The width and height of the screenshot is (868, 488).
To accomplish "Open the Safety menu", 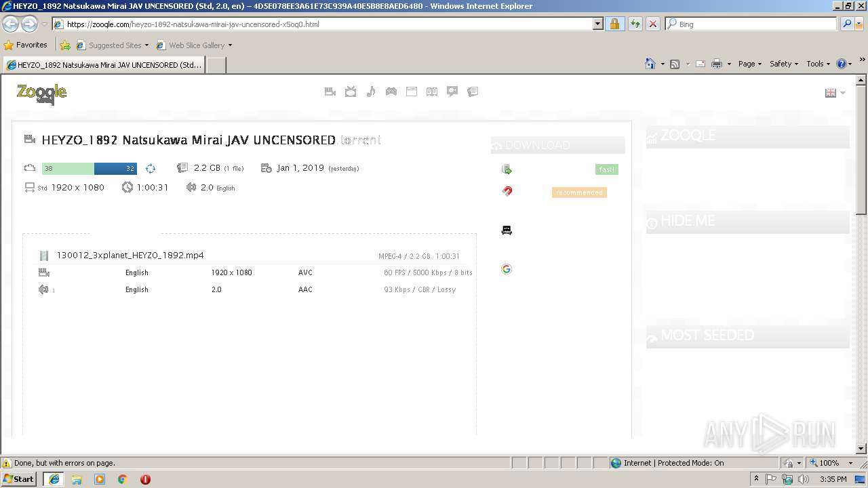I will coord(784,64).
